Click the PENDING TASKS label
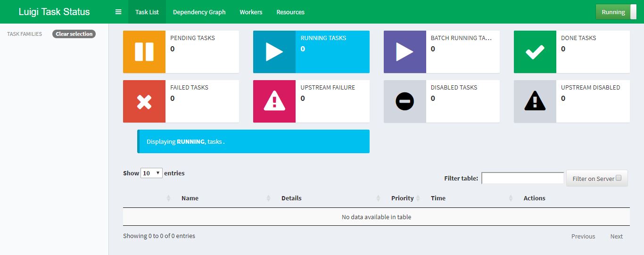The height and width of the screenshot is (255, 644). (192, 38)
